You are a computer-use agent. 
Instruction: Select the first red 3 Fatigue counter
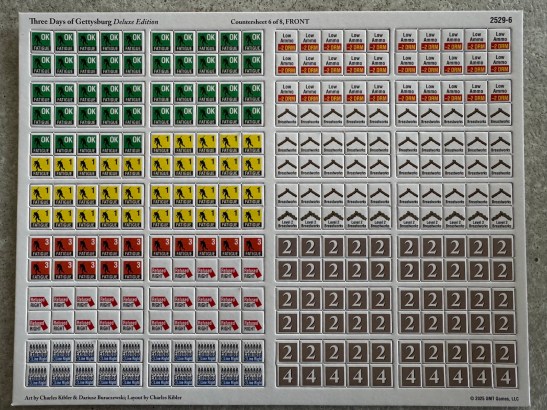(42, 246)
